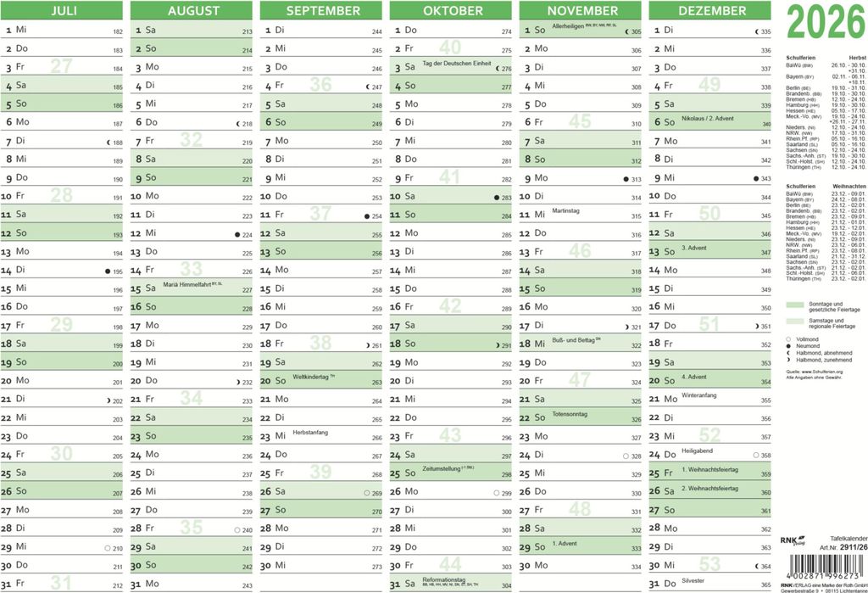Click the www.Schulferien.org source link
Image resolution: width=868 pixels, height=593 pixels.
[822, 372]
